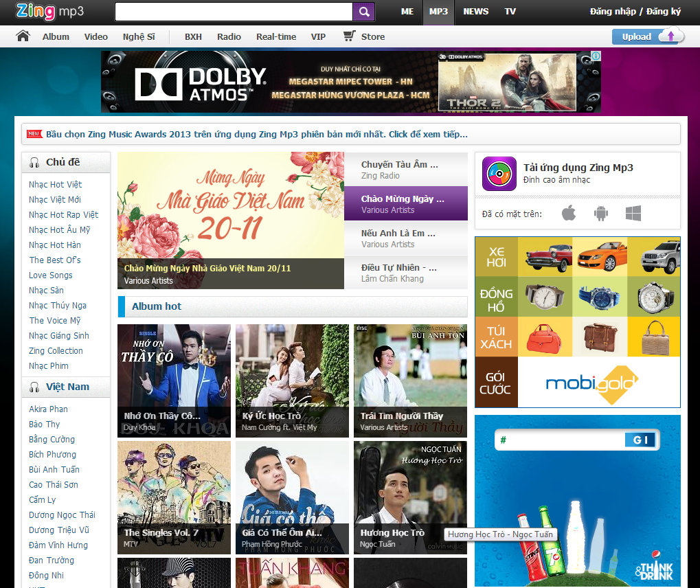Focus the hashtag input in the ad
Image resolution: width=700 pixels, height=588 pixels.
pyautogui.click(x=560, y=440)
